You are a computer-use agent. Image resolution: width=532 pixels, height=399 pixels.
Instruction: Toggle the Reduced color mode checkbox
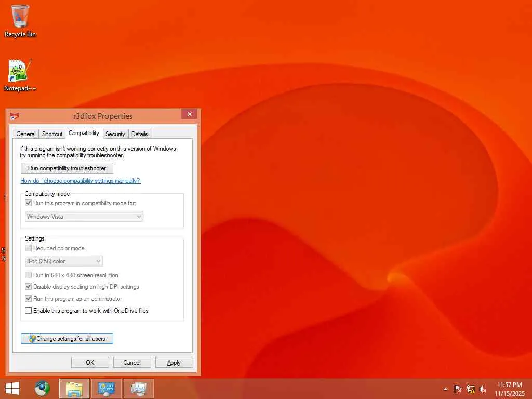tap(29, 248)
